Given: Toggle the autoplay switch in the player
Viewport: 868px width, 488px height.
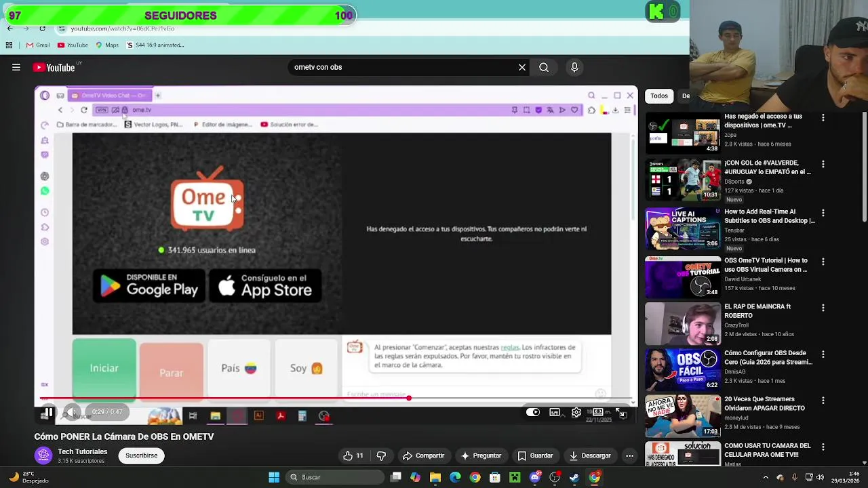Looking at the screenshot, I should coord(533,412).
